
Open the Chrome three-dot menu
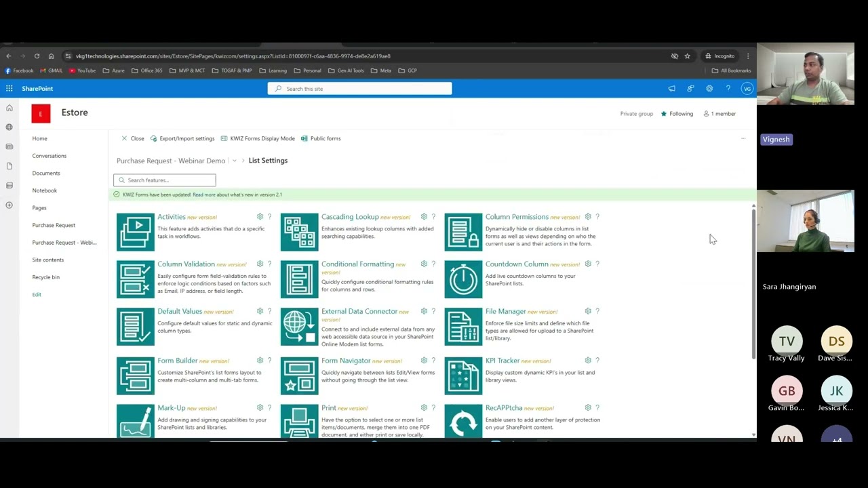click(x=748, y=56)
